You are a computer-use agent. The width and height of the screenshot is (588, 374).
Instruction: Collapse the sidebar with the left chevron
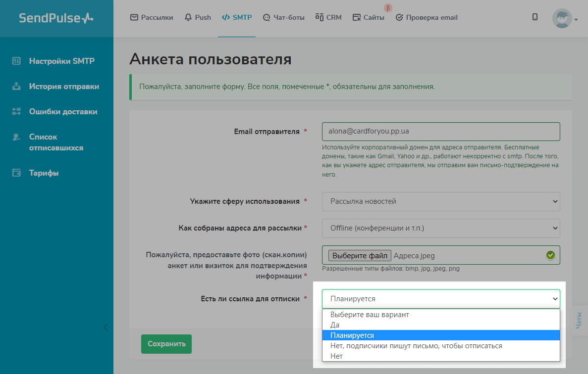click(x=105, y=327)
